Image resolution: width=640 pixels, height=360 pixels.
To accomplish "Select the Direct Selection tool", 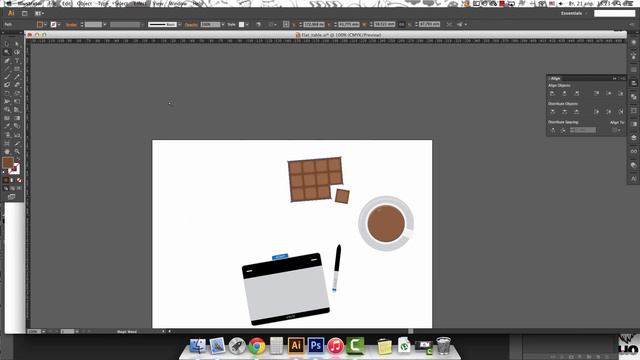I will coord(17,44).
